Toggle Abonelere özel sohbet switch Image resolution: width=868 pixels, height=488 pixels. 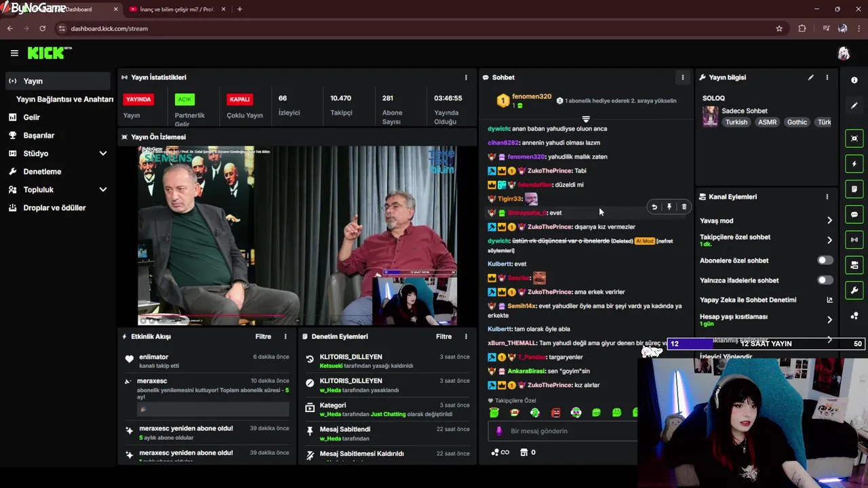(x=825, y=260)
